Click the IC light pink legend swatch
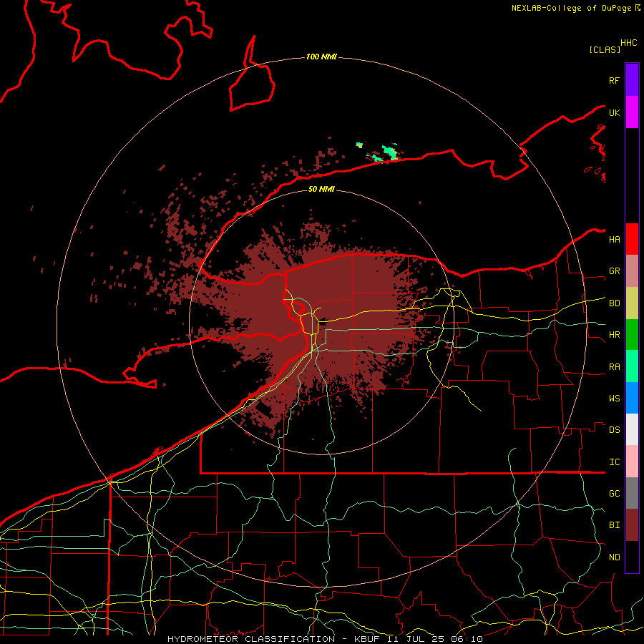 [x=632, y=462]
